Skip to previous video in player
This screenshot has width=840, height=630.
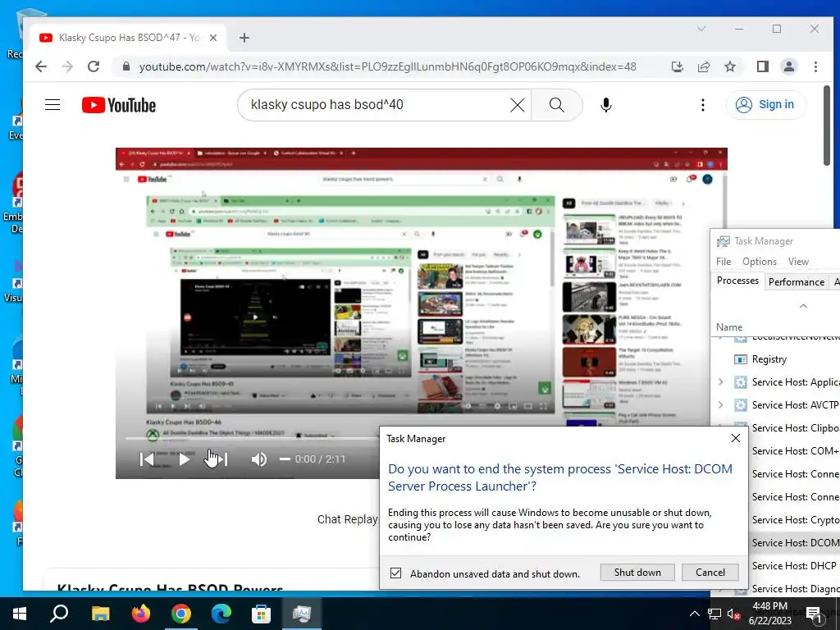coord(146,459)
